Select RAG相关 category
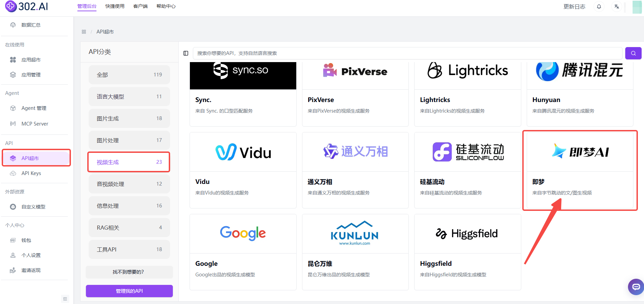 129,228
